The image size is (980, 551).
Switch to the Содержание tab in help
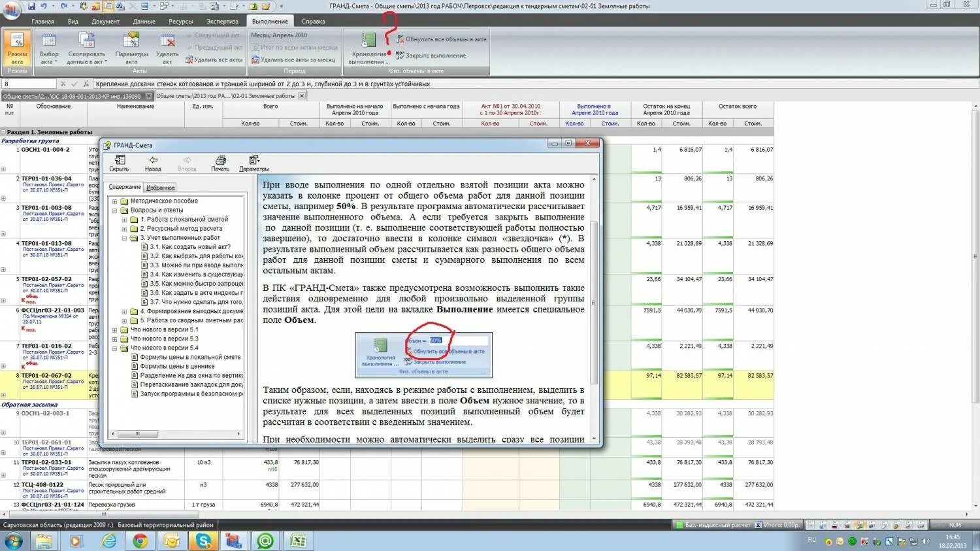(125, 187)
